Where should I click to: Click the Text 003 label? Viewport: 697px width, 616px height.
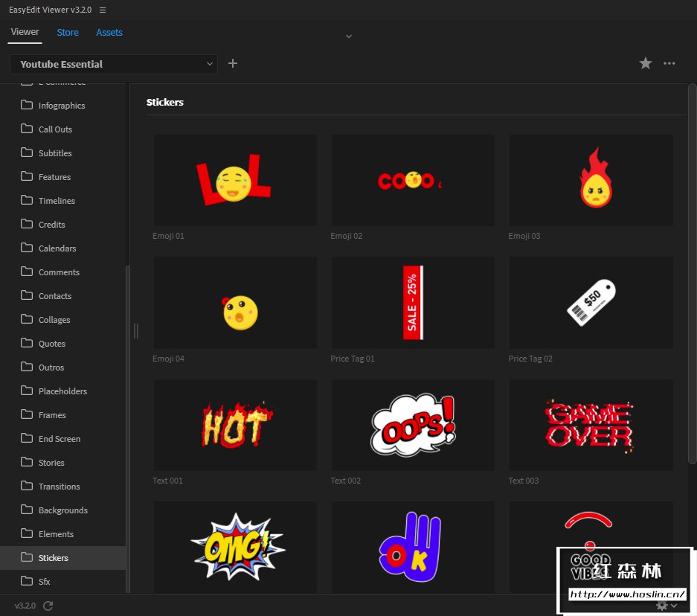(x=524, y=481)
